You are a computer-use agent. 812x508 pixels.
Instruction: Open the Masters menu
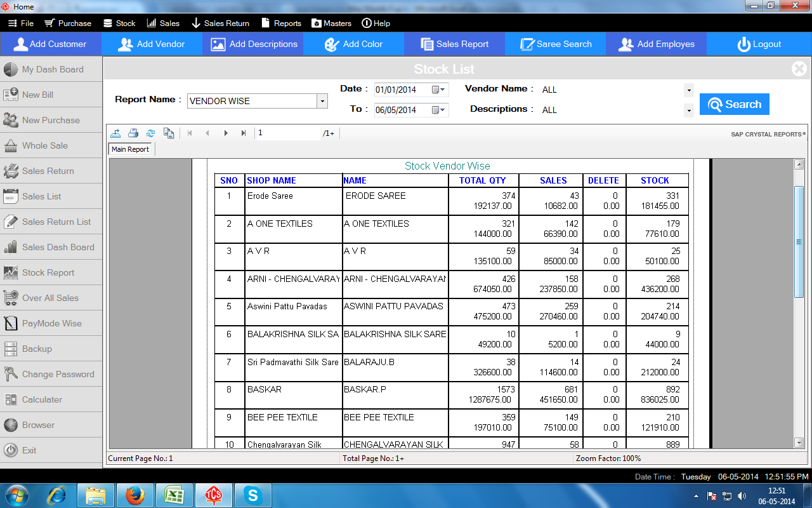pos(331,23)
